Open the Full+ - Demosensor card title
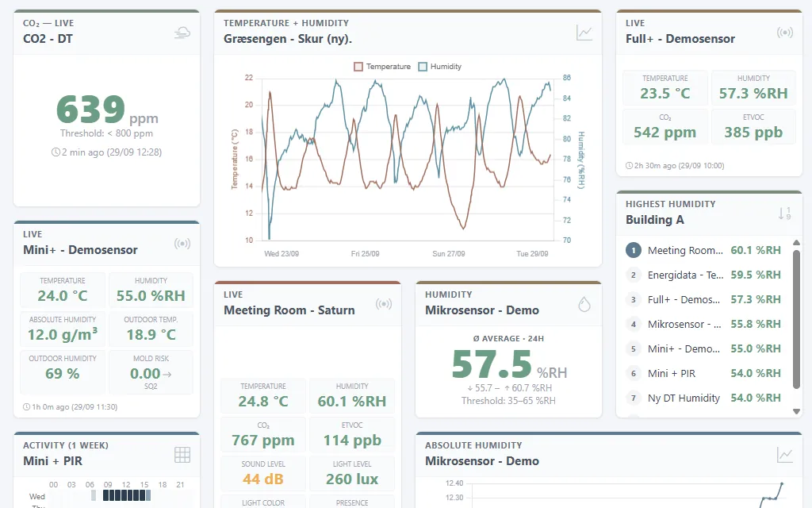The image size is (812, 508). 680,39
